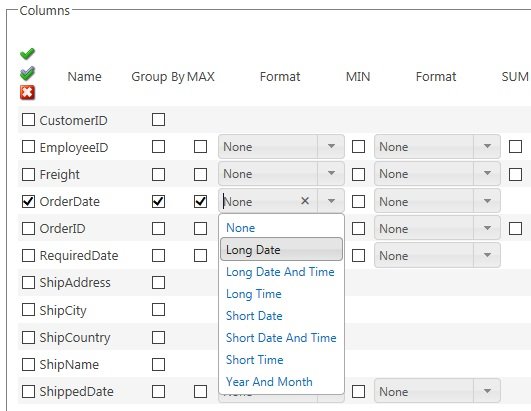Open Freight MIN format dropdown
Image resolution: width=531 pixels, height=411 pixels.
point(487,174)
